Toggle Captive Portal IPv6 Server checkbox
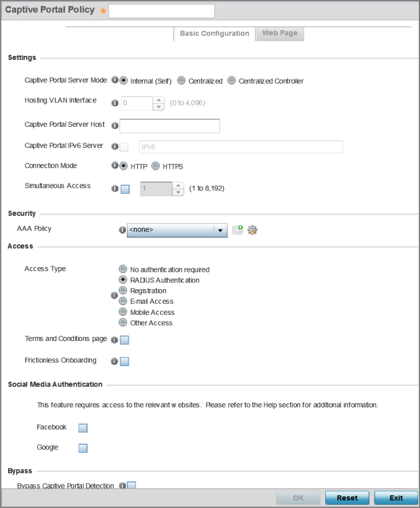 [124, 147]
